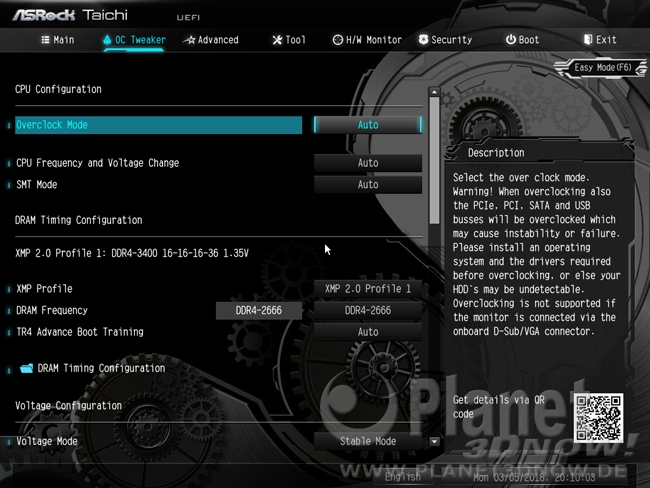Click the DRAM Timing Configuration folder icon

(27, 368)
